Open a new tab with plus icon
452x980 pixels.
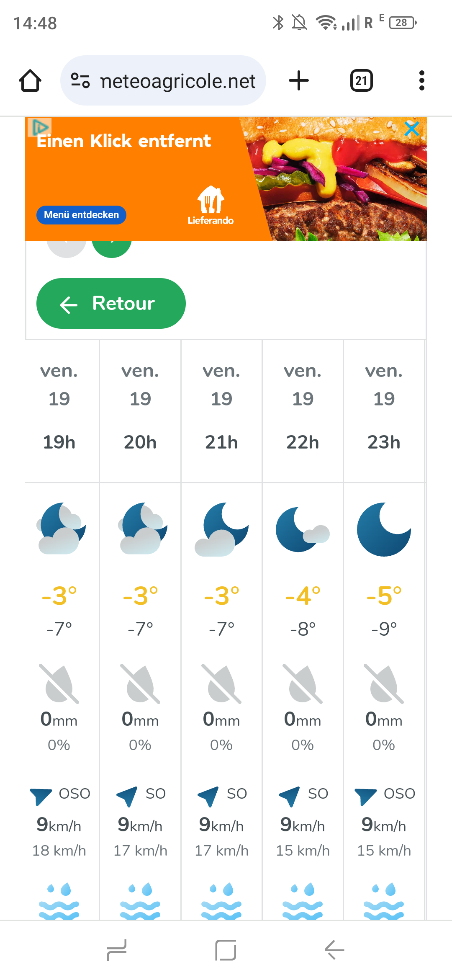pos(299,80)
